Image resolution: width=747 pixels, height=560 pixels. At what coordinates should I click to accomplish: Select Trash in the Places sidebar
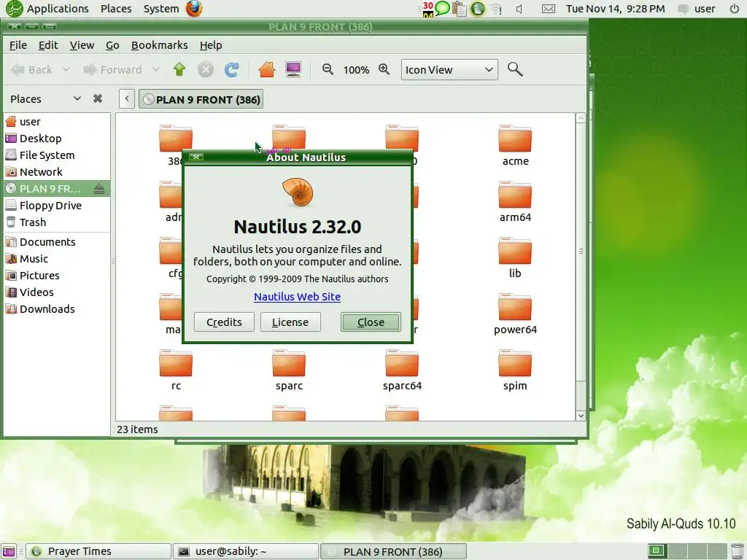click(x=57, y=222)
